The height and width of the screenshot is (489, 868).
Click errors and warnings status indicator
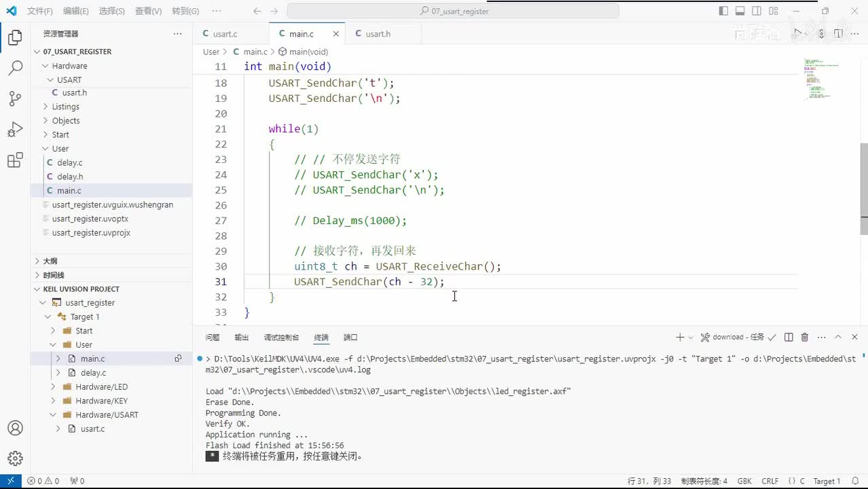(x=43, y=481)
